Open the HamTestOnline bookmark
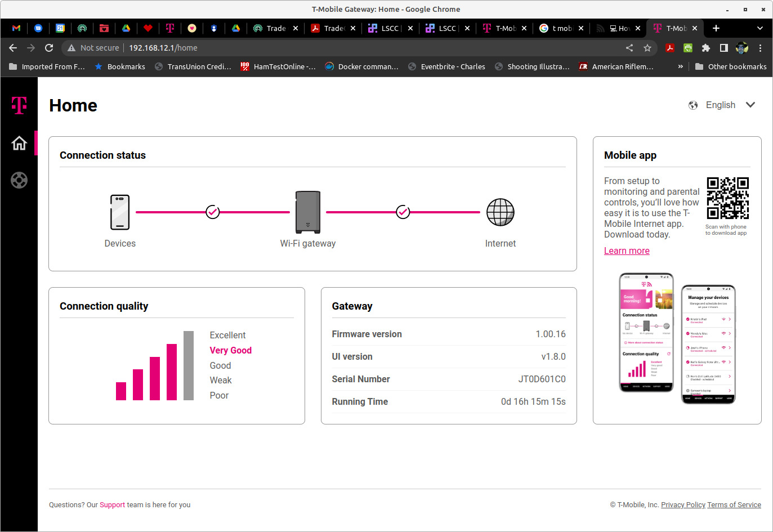The image size is (773, 532). 278,66
